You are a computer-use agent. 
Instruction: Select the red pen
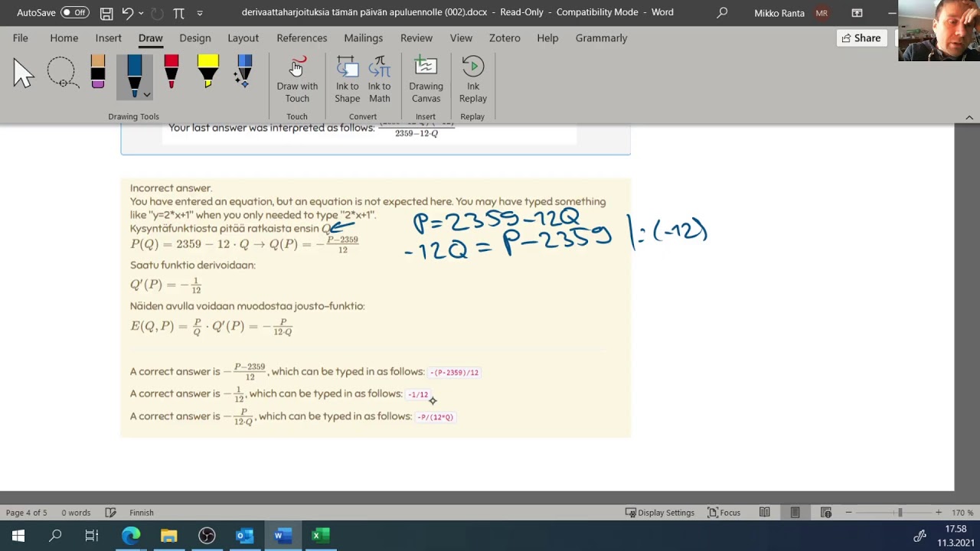171,73
